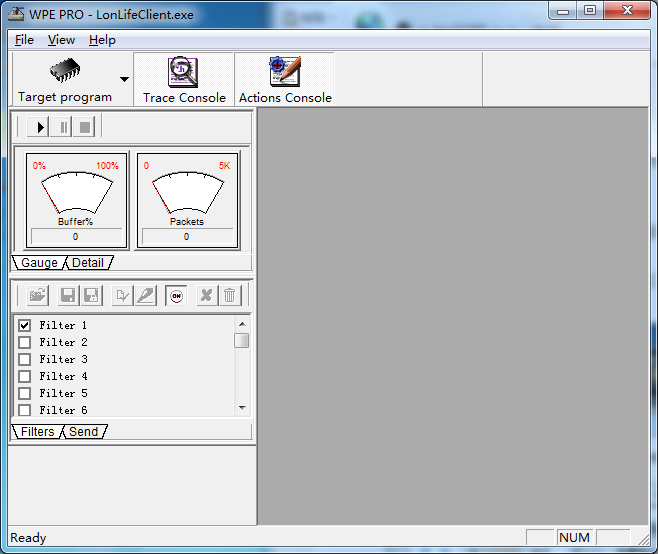This screenshot has height=554, width=658.
Task: Click the filter list scroll down arrow
Action: [x=242, y=408]
